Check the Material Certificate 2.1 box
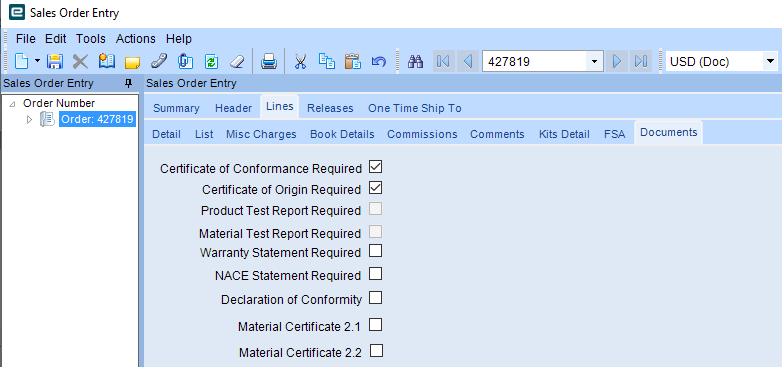Screen dimensions: 782x367 click(x=376, y=325)
